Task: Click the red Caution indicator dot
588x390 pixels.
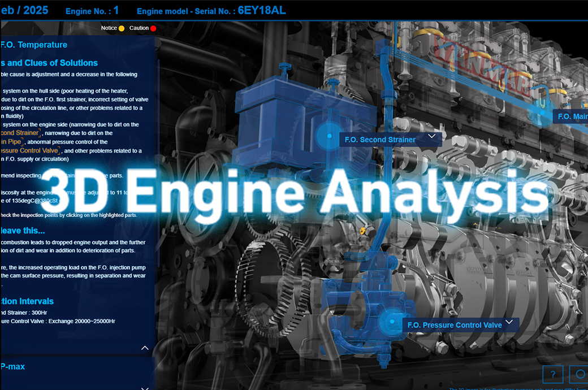Action: pyautogui.click(x=153, y=28)
